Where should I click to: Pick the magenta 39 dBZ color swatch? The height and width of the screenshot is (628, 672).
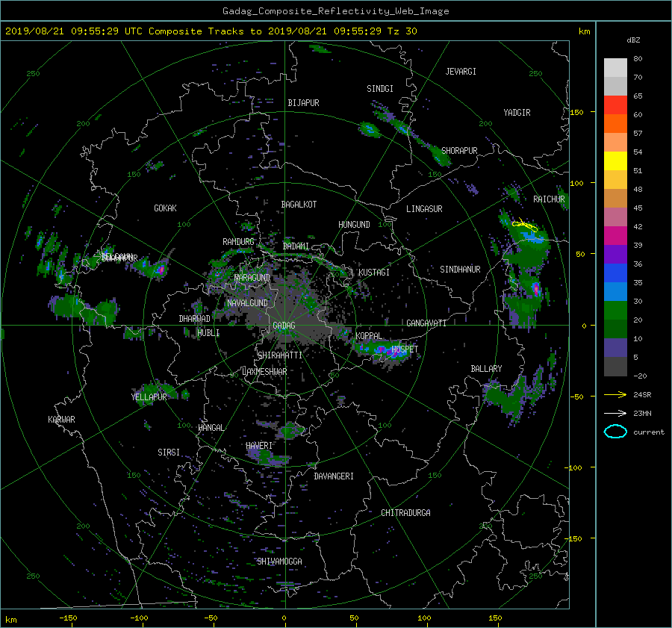point(615,236)
